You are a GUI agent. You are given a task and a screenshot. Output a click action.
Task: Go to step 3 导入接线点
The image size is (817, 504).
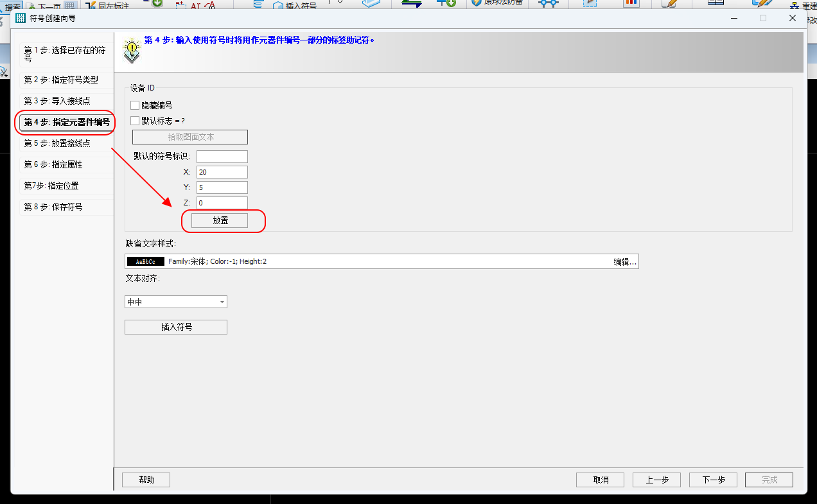pos(65,101)
